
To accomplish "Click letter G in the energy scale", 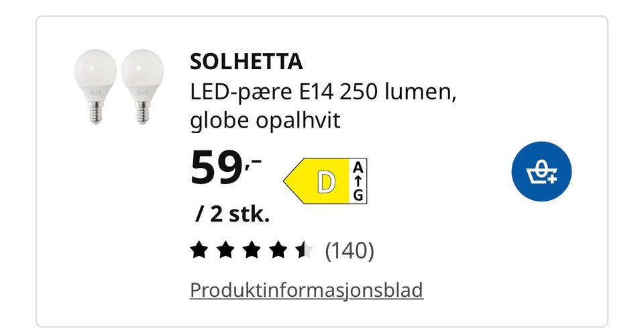I will tap(359, 195).
